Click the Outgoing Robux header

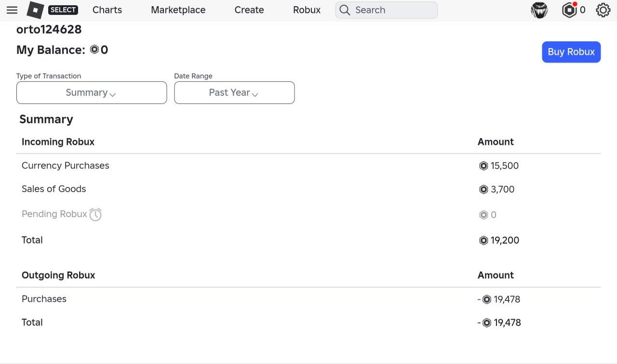(x=58, y=275)
